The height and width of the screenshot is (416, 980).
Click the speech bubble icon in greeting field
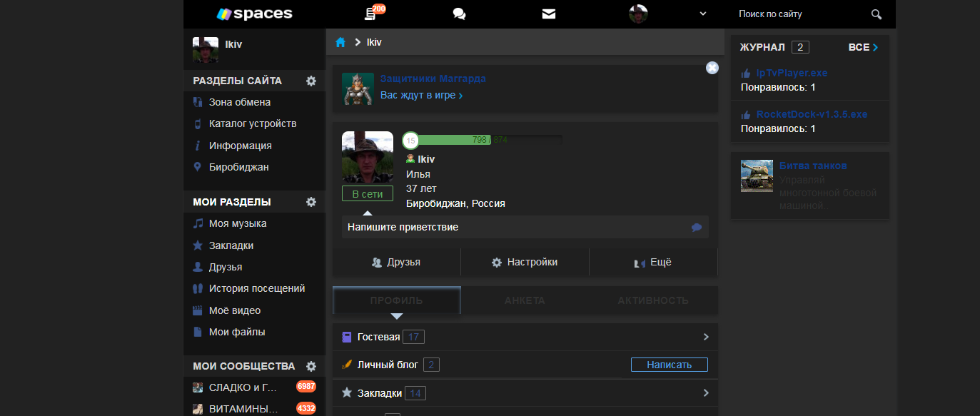tap(697, 228)
